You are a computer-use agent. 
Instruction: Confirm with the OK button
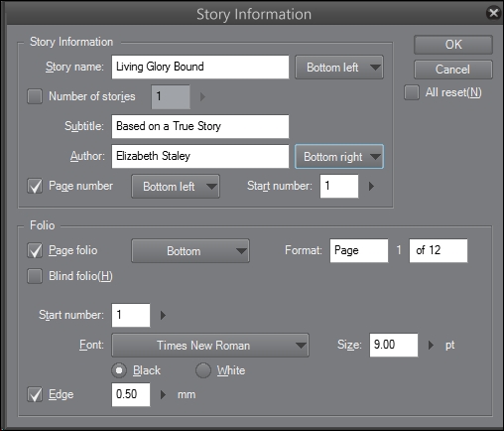(x=453, y=45)
